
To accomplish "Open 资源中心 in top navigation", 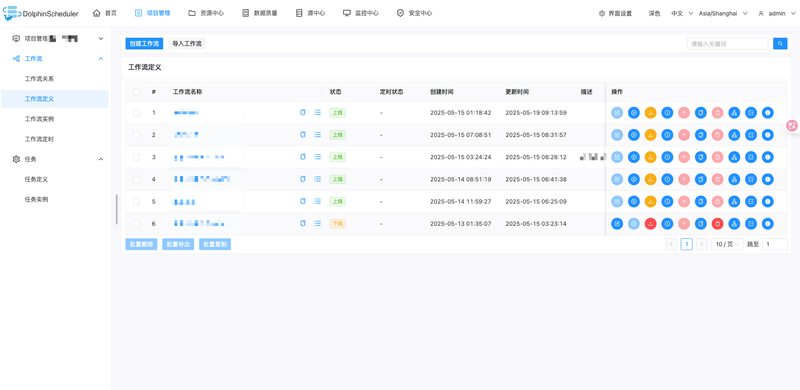I will (206, 14).
